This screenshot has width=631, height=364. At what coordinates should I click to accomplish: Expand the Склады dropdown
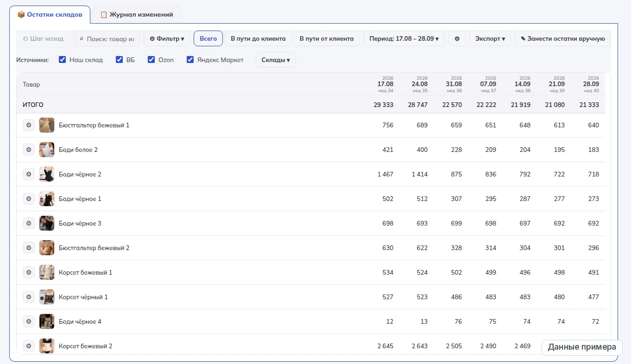click(276, 60)
